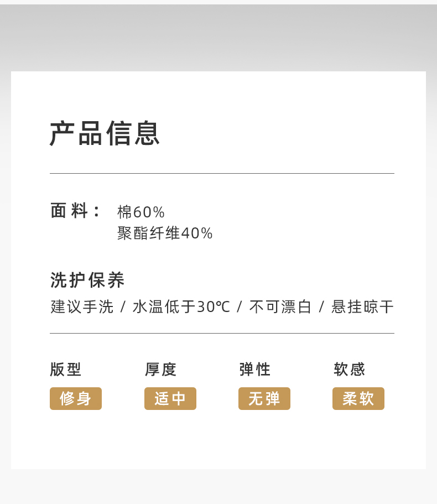Select the 无弹 elasticity badge
Viewport: 437px width, 504px height.
264,398
